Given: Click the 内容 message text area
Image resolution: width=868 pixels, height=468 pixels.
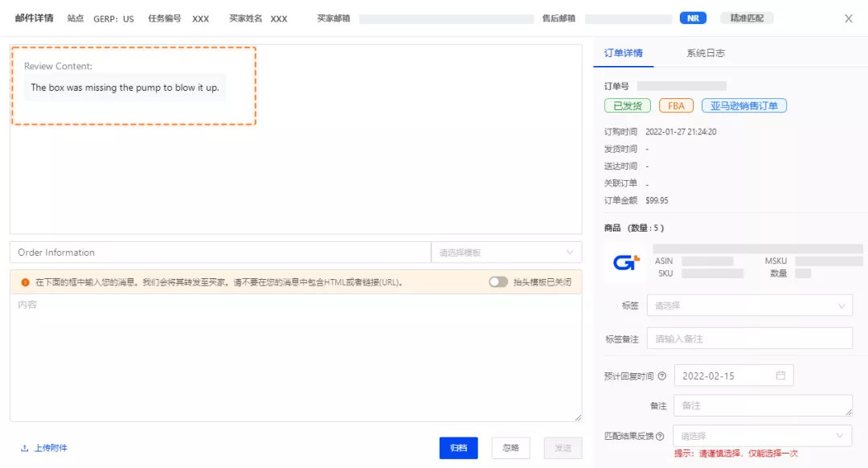Looking at the screenshot, I should pos(296,358).
